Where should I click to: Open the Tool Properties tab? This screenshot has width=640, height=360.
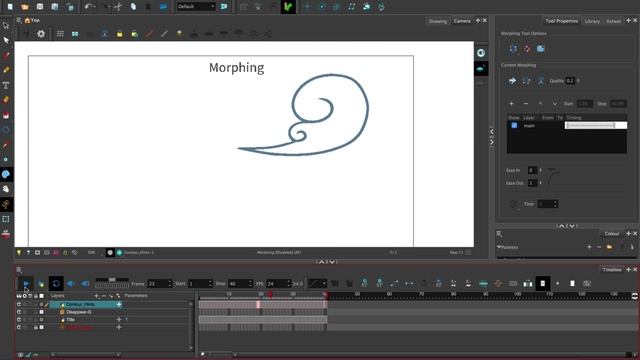click(x=561, y=21)
